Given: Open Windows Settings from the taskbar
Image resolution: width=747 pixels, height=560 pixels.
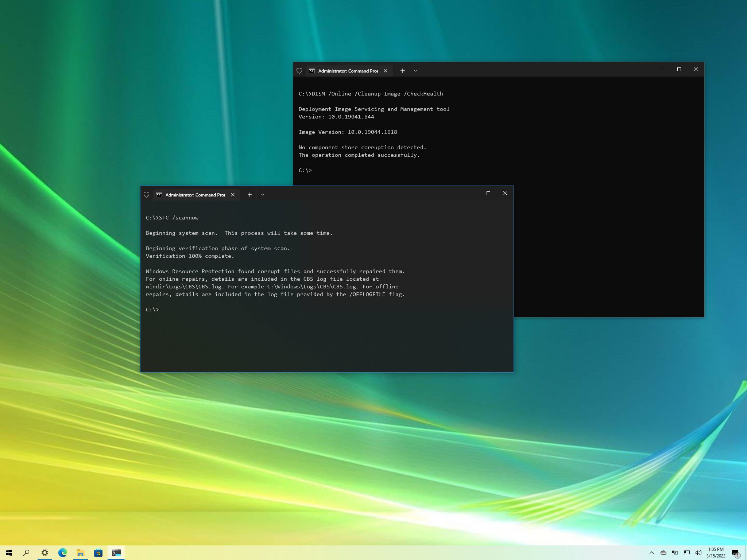Looking at the screenshot, I should (x=44, y=553).
